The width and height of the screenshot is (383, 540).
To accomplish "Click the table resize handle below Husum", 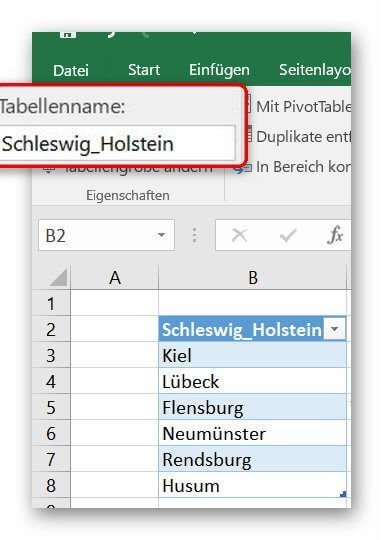I will (343, 494).
